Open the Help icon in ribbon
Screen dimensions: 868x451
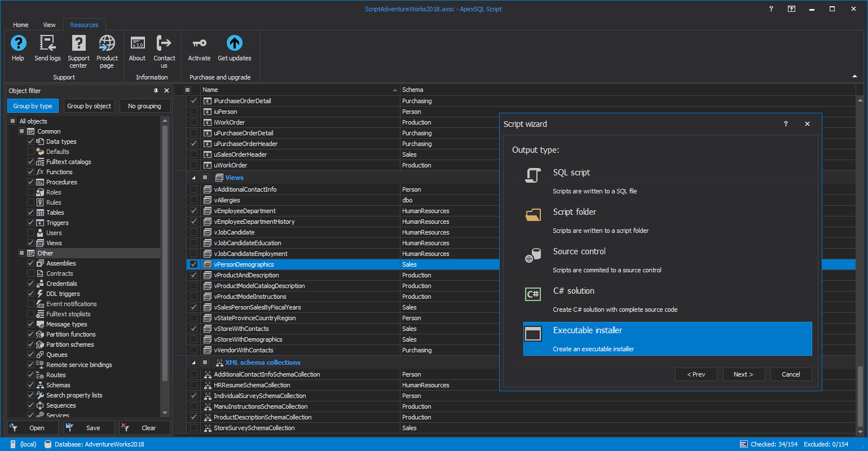[18, 43]
